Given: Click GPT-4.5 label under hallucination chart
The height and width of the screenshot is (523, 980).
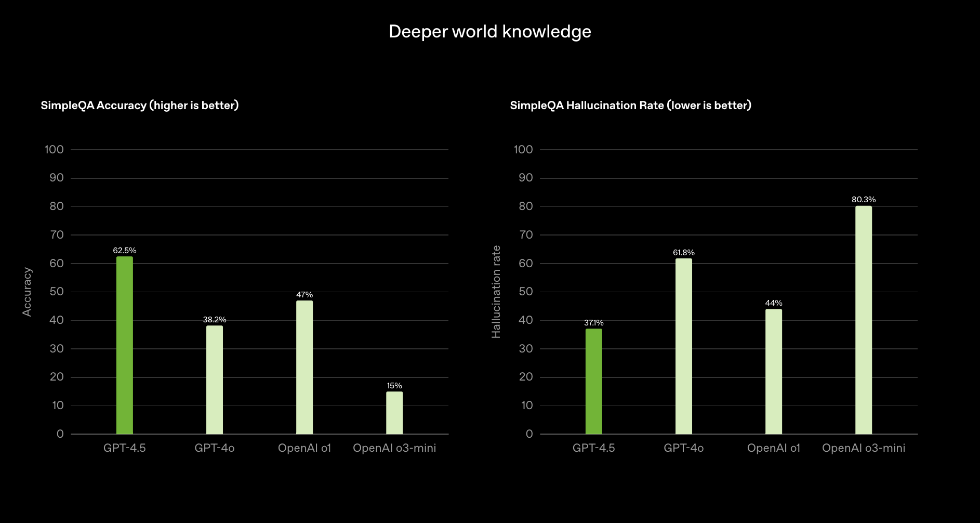Looking at the screenshot, I should tap(594, 448).
